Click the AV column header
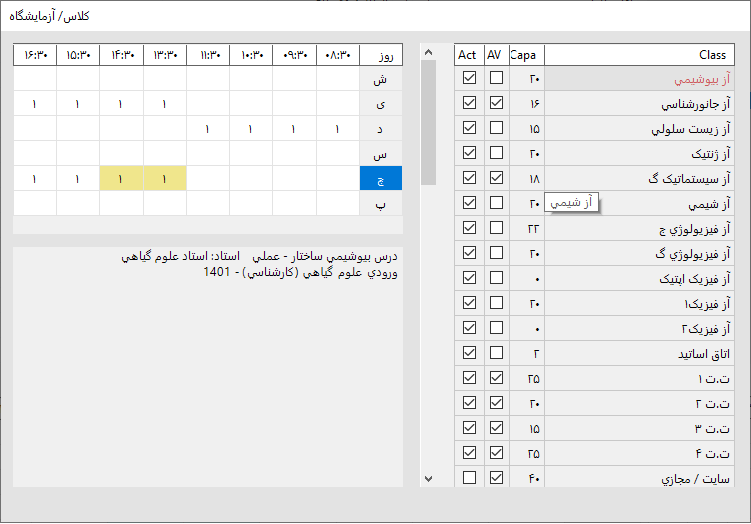 [x=496, y=55]
